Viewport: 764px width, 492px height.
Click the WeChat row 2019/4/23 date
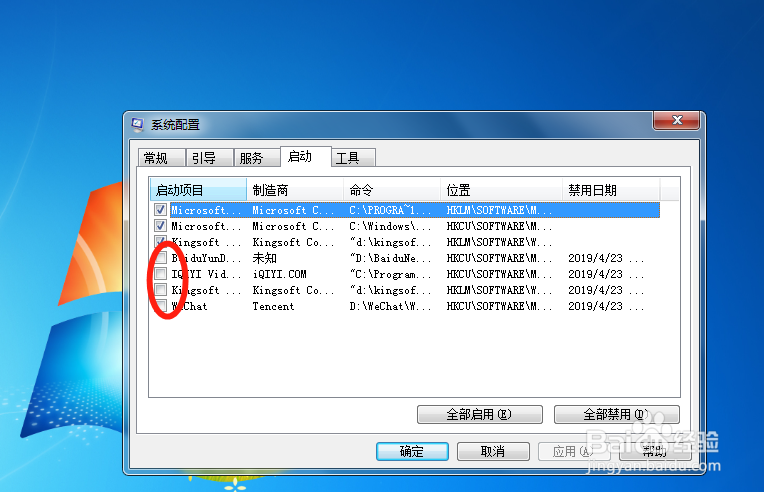coord(606,306)
